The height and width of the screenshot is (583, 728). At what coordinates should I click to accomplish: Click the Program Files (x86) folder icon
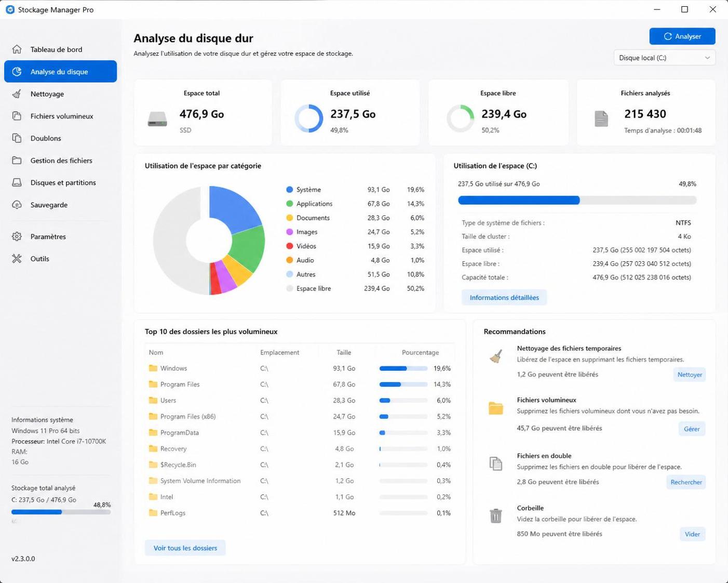[x=153, y=417]
